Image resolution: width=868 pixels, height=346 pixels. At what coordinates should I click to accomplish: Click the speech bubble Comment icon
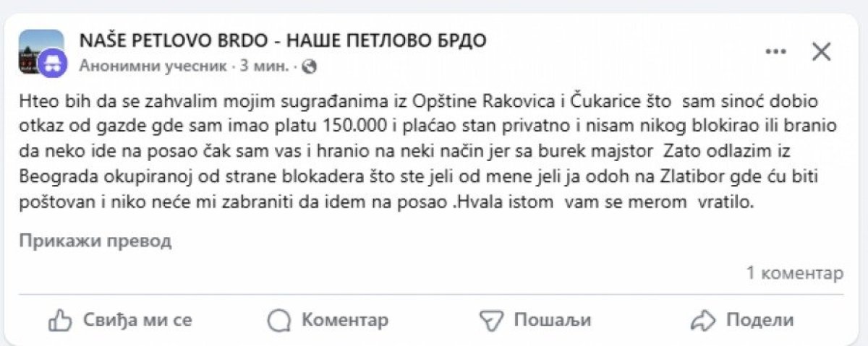(278, 319)
